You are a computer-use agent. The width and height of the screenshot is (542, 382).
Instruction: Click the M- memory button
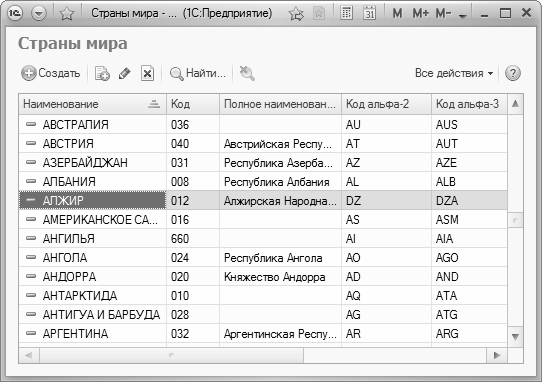pos(443,13)
